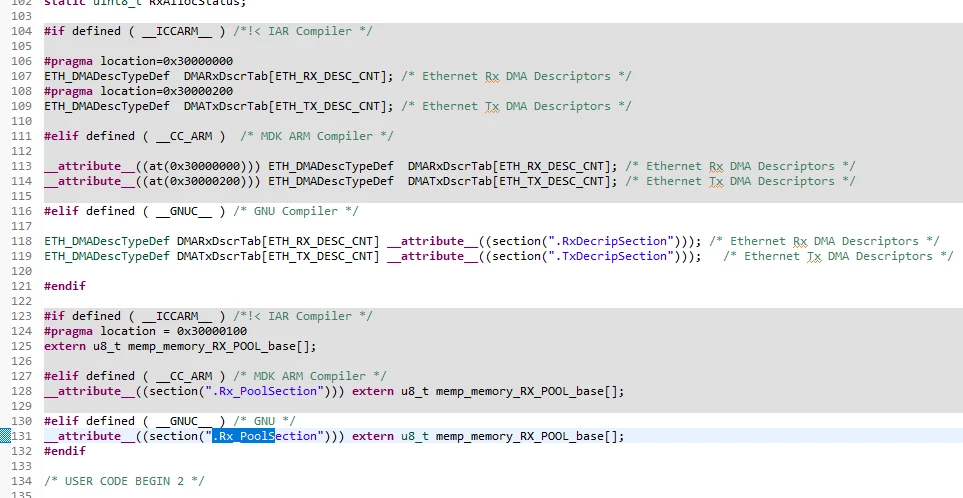
Task: Click the margin marker beside line 131
Action: tap(5, 436)
